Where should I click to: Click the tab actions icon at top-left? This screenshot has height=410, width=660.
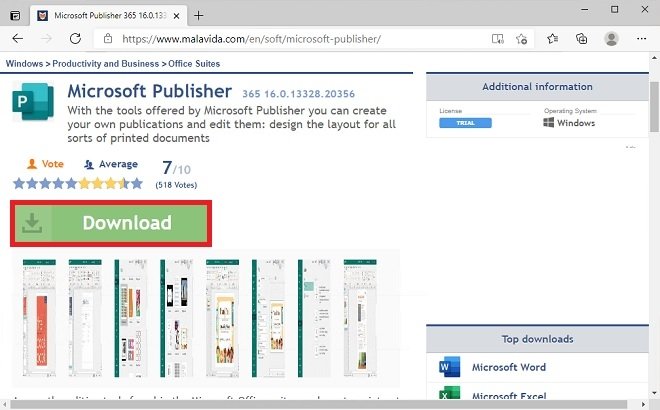coord(15,16)
